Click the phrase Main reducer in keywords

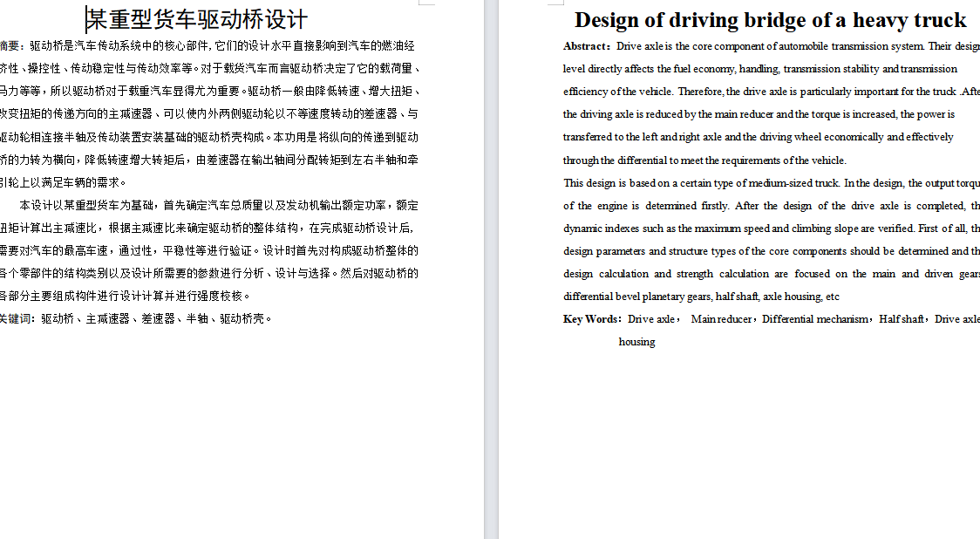[x=722, y=320]
